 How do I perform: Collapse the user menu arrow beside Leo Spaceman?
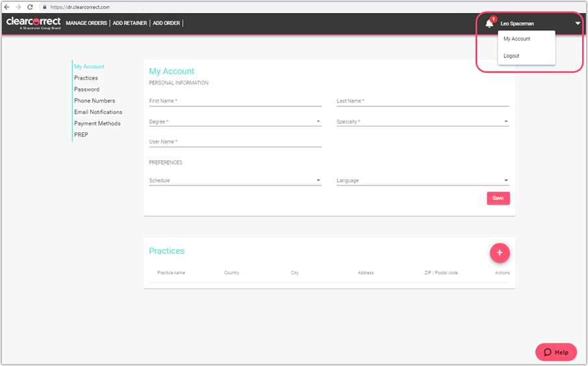[x=577, y=23]
